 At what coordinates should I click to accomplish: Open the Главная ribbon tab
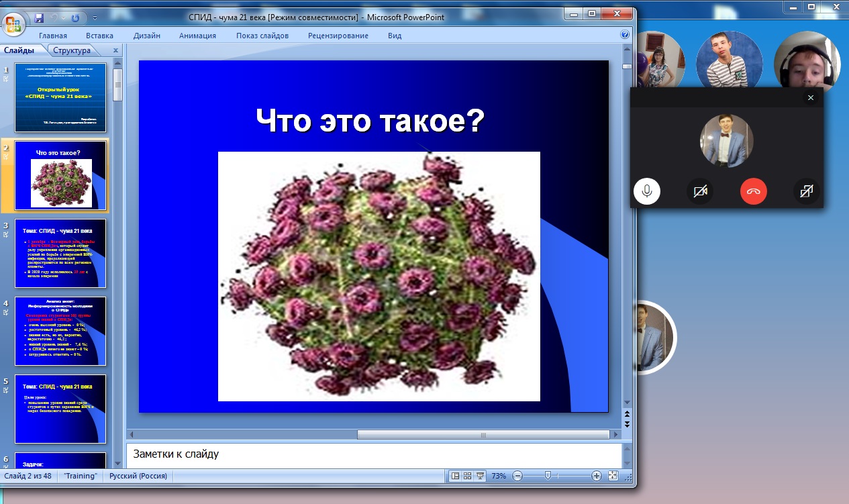click(53, 36)
